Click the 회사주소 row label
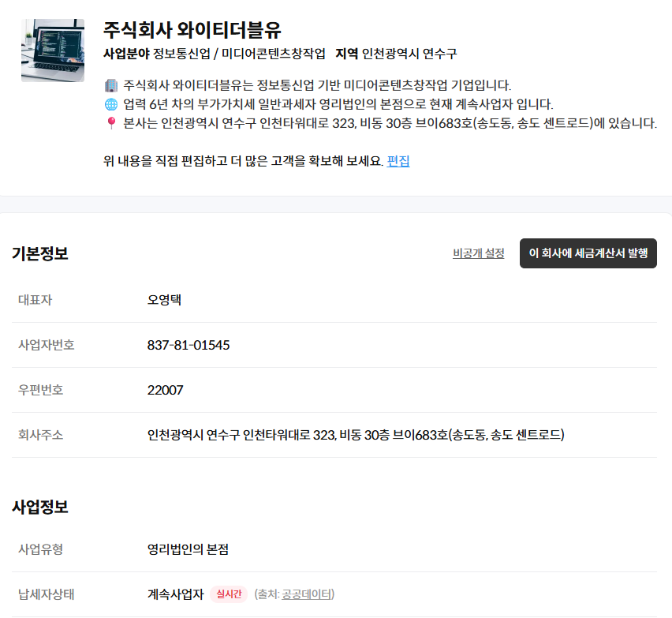This screenshot has height=618, width=672. tap(41, 435)
